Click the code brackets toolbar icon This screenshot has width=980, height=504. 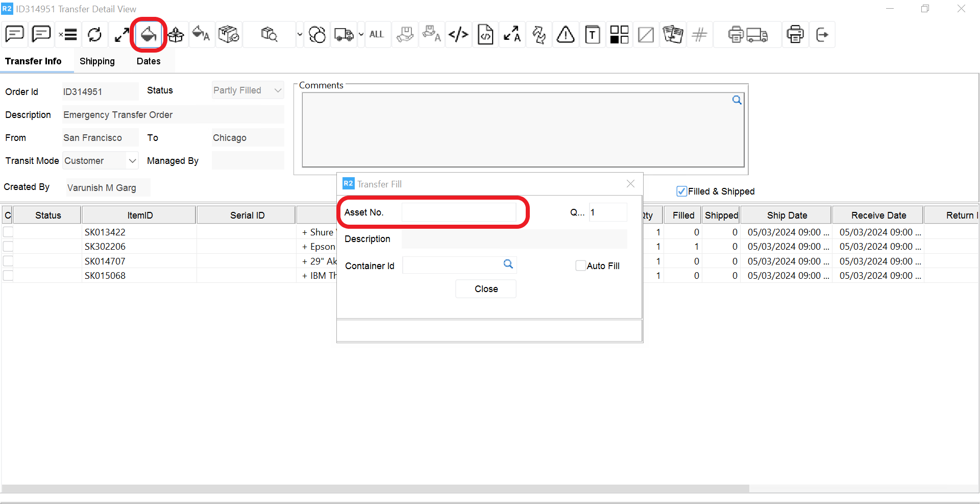coord(458,35)
